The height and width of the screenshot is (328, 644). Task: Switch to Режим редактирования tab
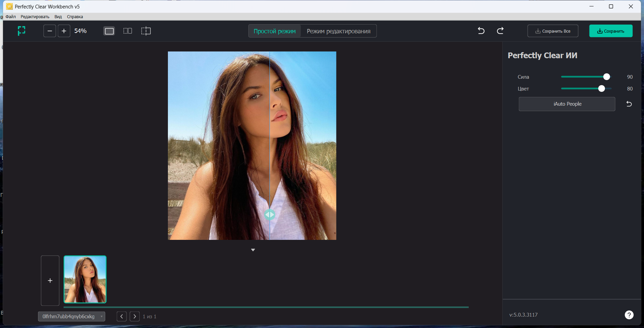[338, 31]
